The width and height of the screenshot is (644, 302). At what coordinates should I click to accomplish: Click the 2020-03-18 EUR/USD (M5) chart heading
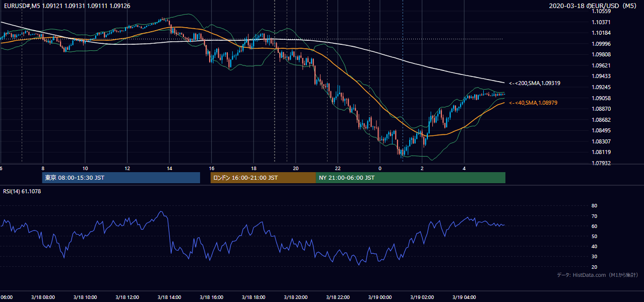594,6
